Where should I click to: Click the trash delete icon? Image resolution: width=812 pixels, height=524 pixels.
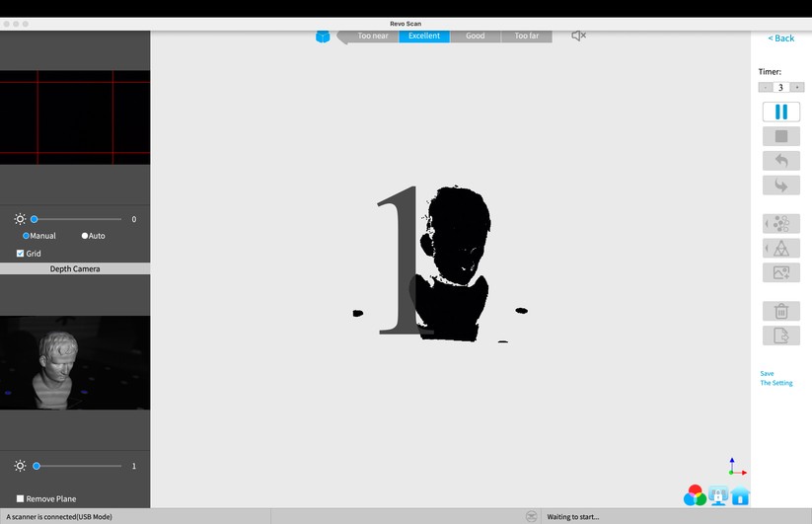[x=780, y=311]
